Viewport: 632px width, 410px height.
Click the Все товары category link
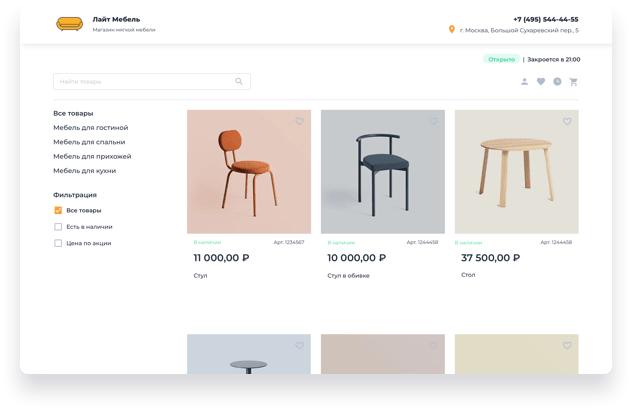(x=73, y=114)
